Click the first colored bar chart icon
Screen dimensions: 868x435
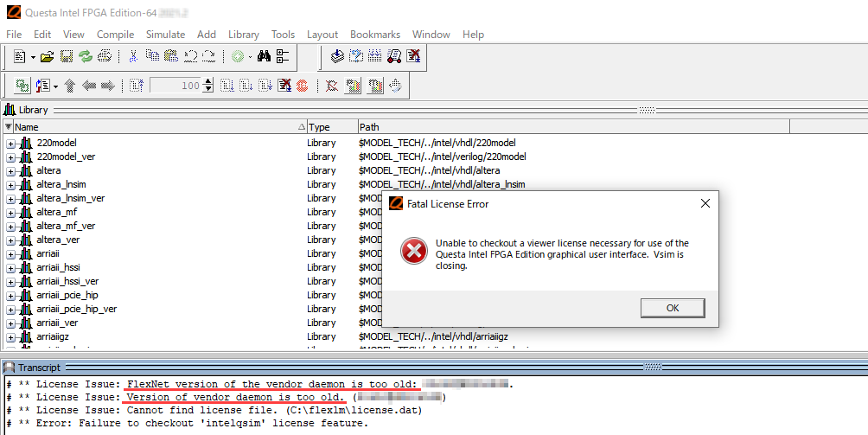coord(353,86)
